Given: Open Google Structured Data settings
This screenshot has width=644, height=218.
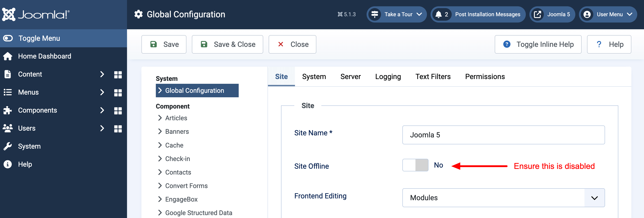Looking at the screenshot, I should pos(199,213).
